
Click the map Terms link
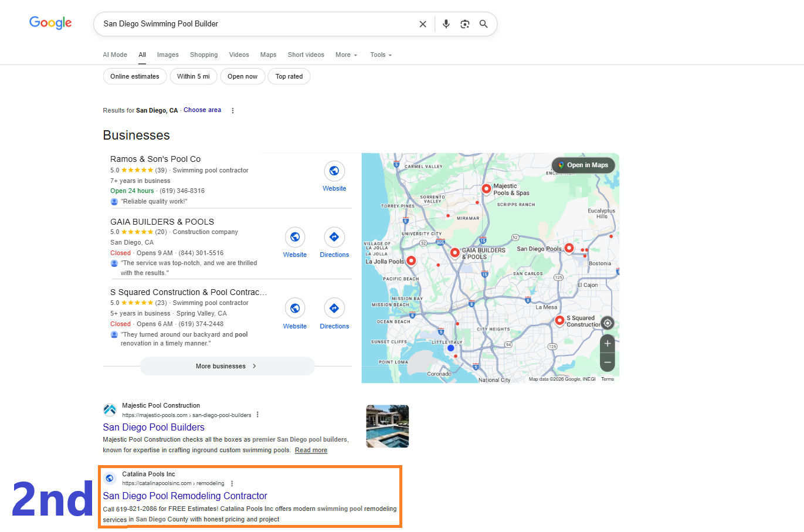coord(608,379)
